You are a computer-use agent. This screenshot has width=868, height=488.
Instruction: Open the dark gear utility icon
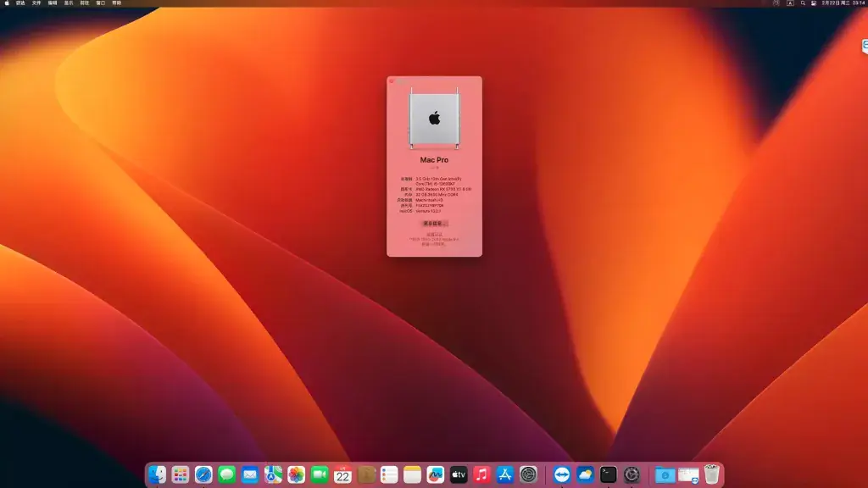632,474
